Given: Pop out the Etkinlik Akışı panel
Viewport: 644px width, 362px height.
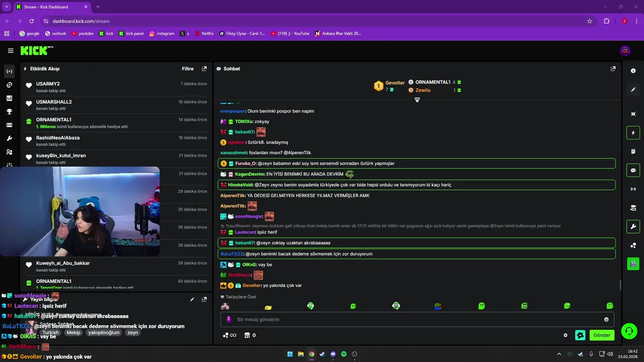Looking at the screenshot, I should point(204,69).
